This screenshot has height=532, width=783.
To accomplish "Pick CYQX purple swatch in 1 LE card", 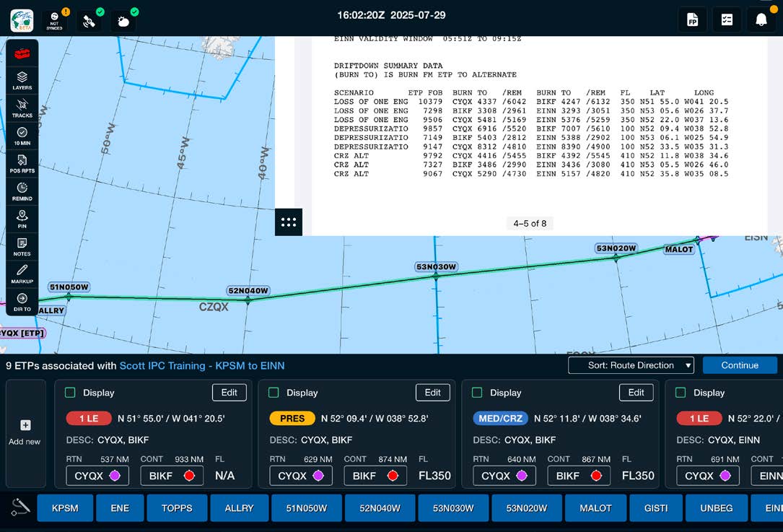I will [115, 476].
